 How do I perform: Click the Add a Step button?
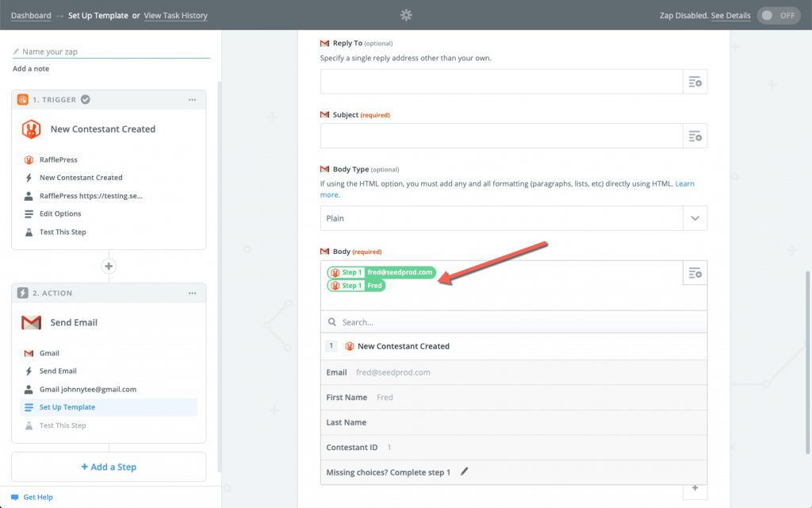[109, 467]
